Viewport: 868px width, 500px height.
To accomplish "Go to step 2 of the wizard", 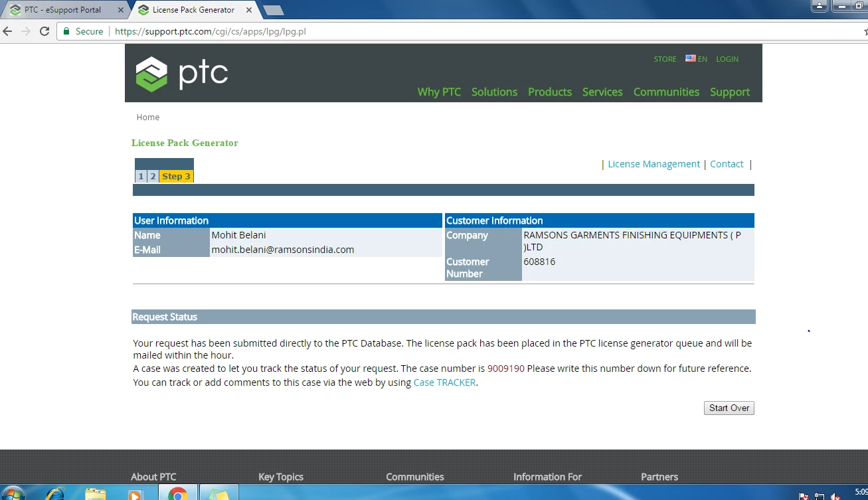I will pyautogui.click(x=153, y=177).
